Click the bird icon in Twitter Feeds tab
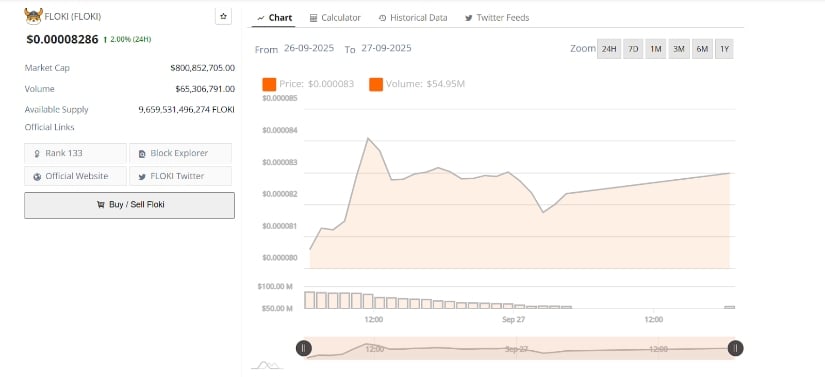Viewport: 825px width, 377px height. tap(469, 18)
